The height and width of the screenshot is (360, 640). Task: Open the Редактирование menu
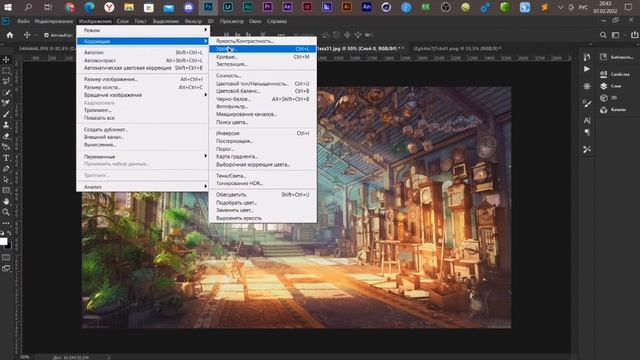coord(53,21)
